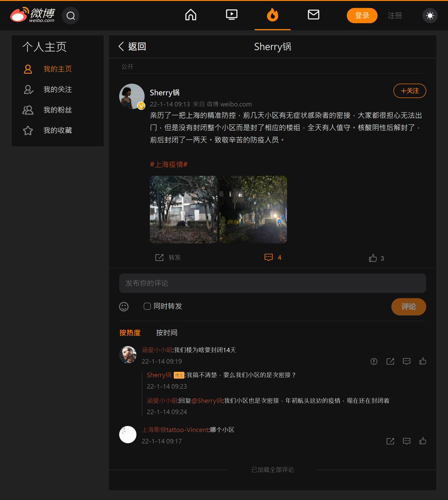Focus the 发布你的评论 comment field
The height and width of the screenshot is (500, 448).
pos(273,283)
